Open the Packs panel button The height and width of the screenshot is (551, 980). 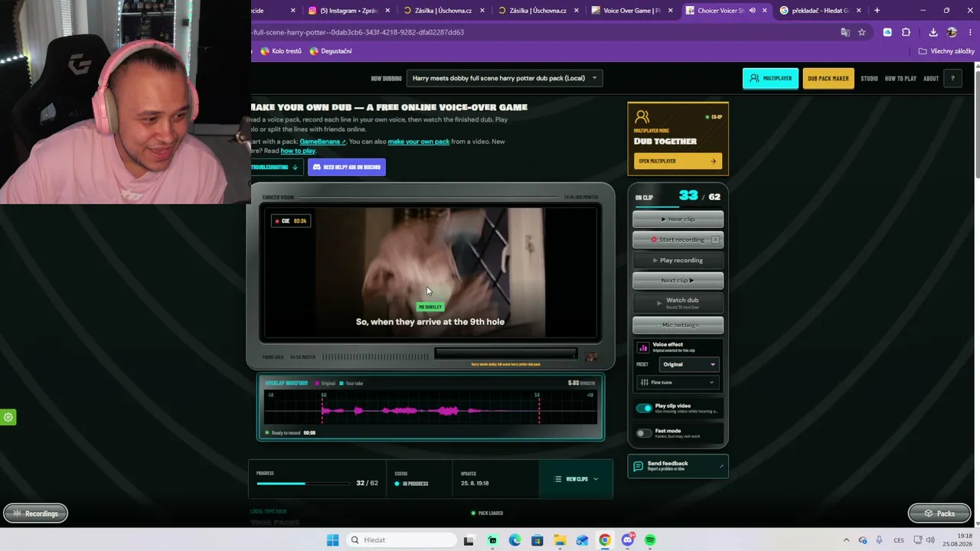tap(939, 514)
